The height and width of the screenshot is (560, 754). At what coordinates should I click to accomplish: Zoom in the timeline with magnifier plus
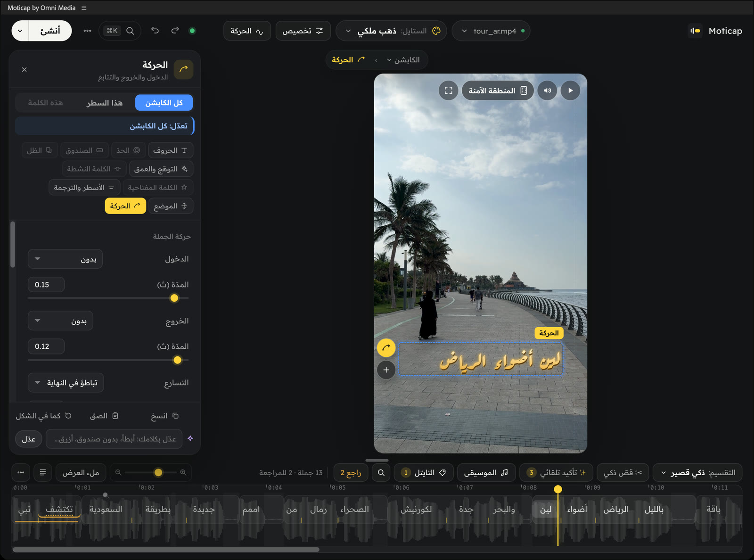pyautogui.click(x=183, y=472)
